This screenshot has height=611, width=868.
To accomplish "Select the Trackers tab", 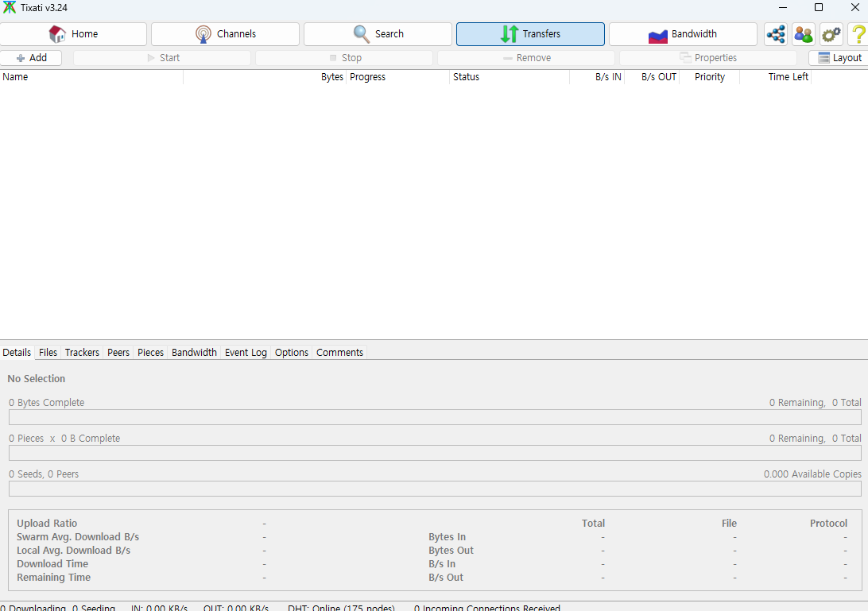I will click(x=82, y=353).
